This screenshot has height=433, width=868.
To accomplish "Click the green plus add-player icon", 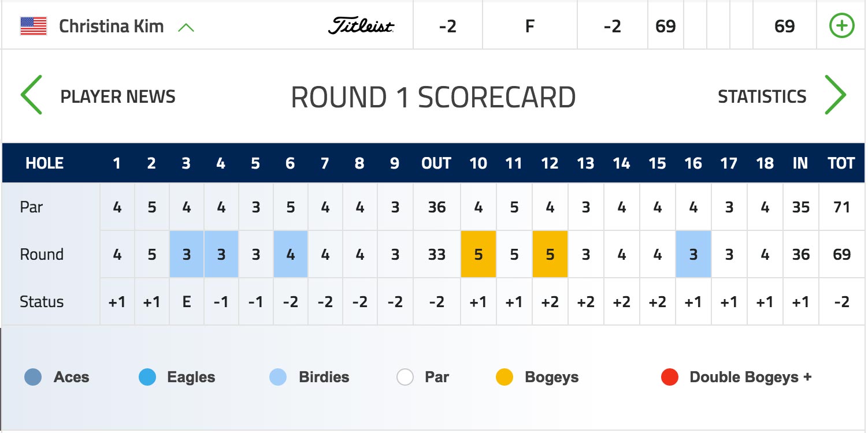I will [841, 26].
